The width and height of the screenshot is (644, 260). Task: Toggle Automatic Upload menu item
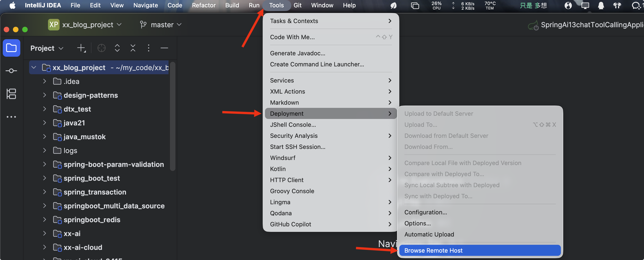pyautogui.click(x=480, y=234)
